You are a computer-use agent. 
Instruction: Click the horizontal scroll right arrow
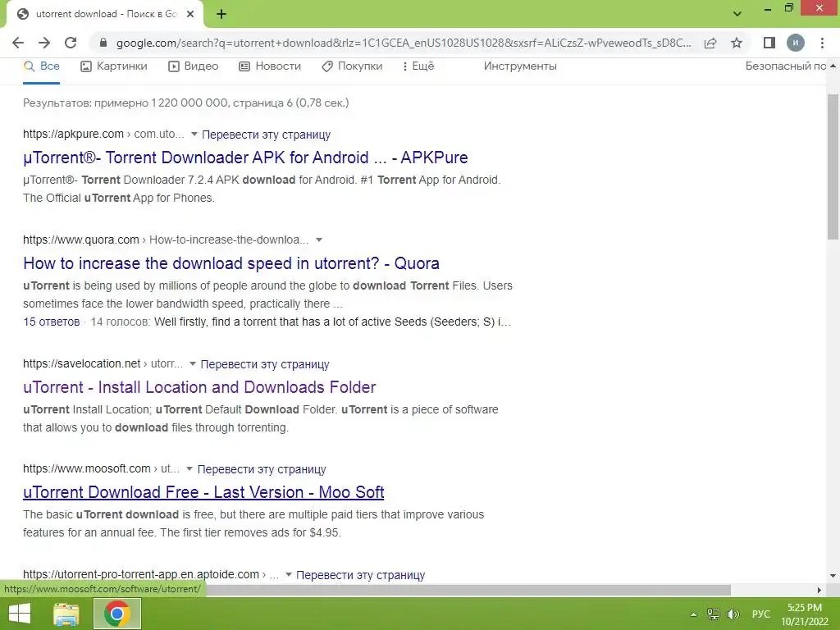(x=819, y=590)
